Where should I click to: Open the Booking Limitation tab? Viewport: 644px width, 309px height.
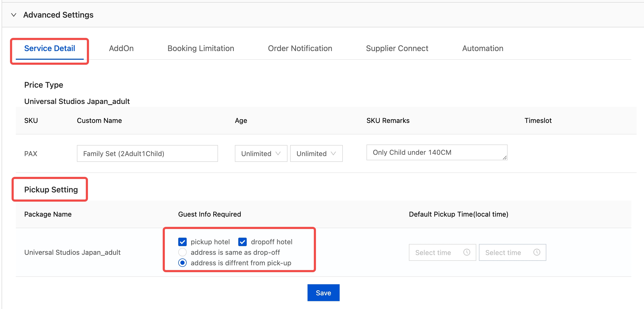[201, 48]
